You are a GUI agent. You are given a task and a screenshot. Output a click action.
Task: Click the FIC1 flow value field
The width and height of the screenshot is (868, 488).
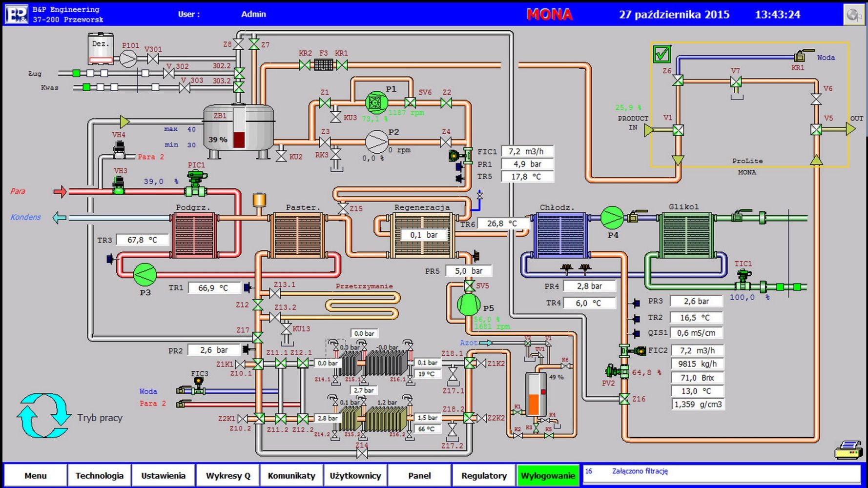point(527,152)
